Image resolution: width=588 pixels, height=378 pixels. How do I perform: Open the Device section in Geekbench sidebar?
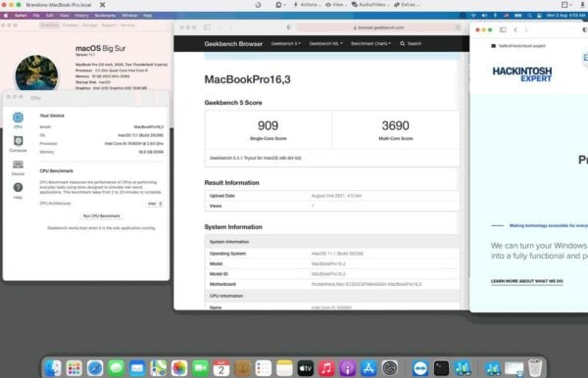18,165
